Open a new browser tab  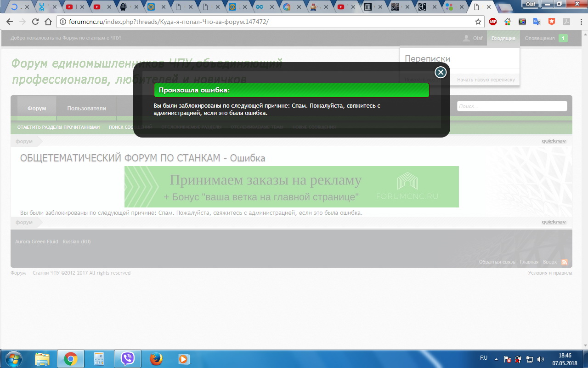505,7
